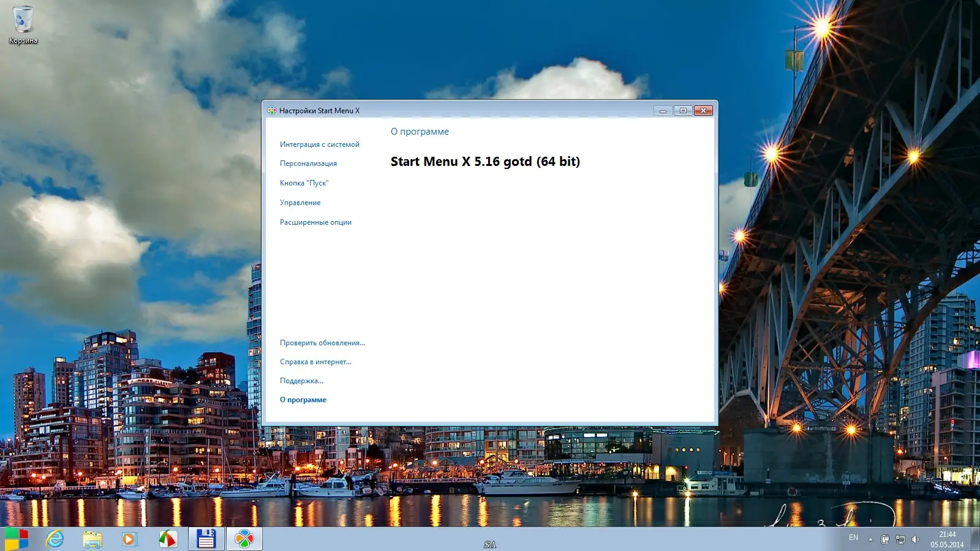Launch Internet Explorer from the taskbar
Image resolution: width=980 pixels, height=551 pixels.
(55, 539)
